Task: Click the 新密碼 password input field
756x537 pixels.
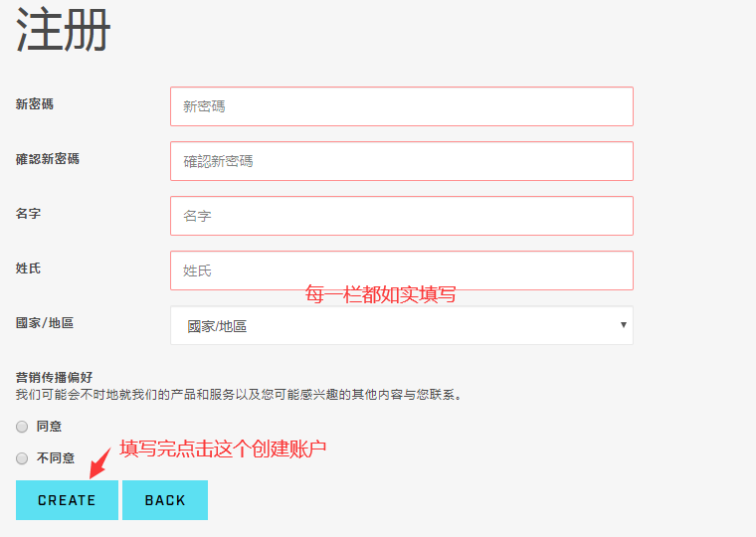Action: tap(401, 106)
